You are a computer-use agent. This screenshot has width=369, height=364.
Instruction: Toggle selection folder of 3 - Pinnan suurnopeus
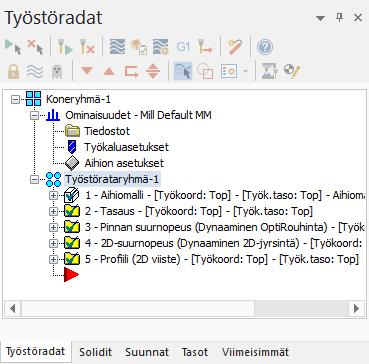(x=72, y=227)
